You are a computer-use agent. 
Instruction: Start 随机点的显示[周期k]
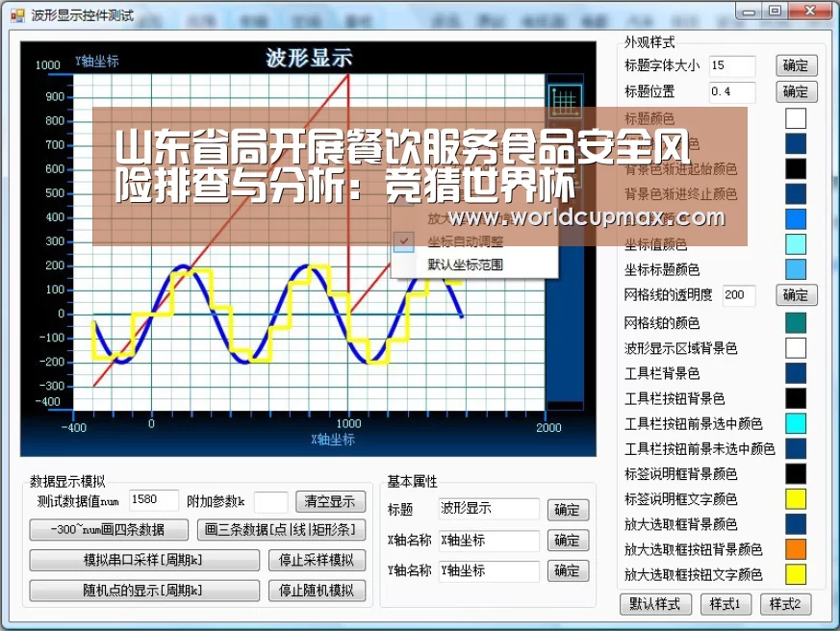pos(144,591)
